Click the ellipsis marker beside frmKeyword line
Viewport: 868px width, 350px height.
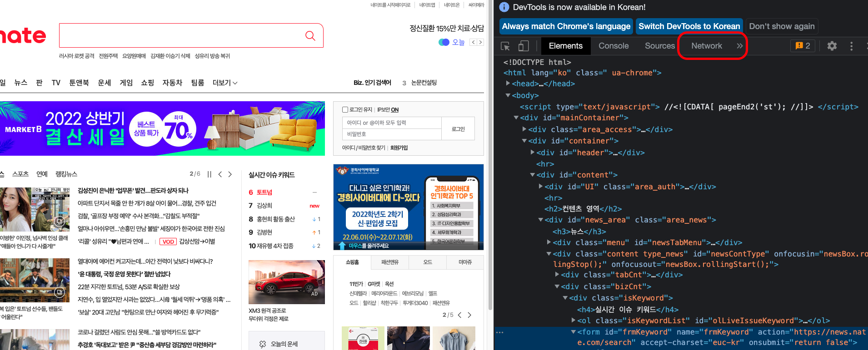pos(500,332)
